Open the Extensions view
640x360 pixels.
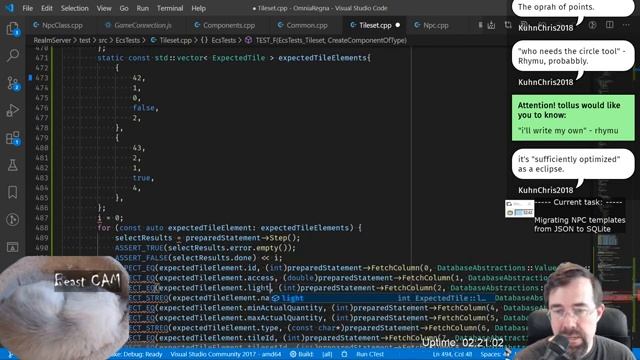tap(13, 138)
